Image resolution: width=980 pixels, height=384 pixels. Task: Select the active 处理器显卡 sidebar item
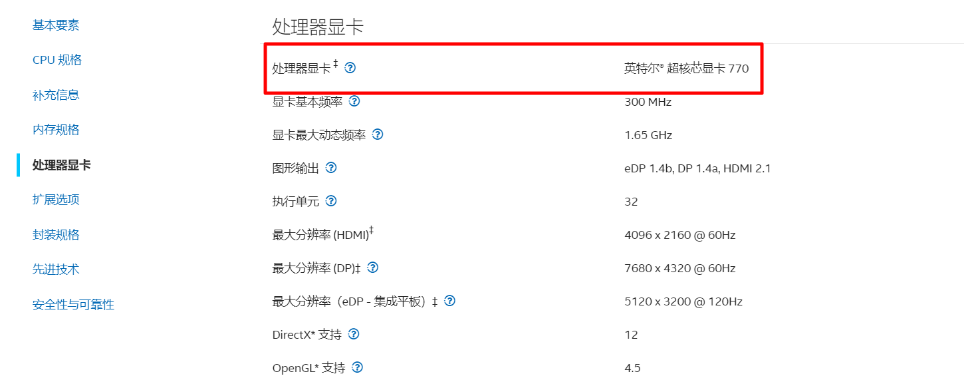click(62, 165)
